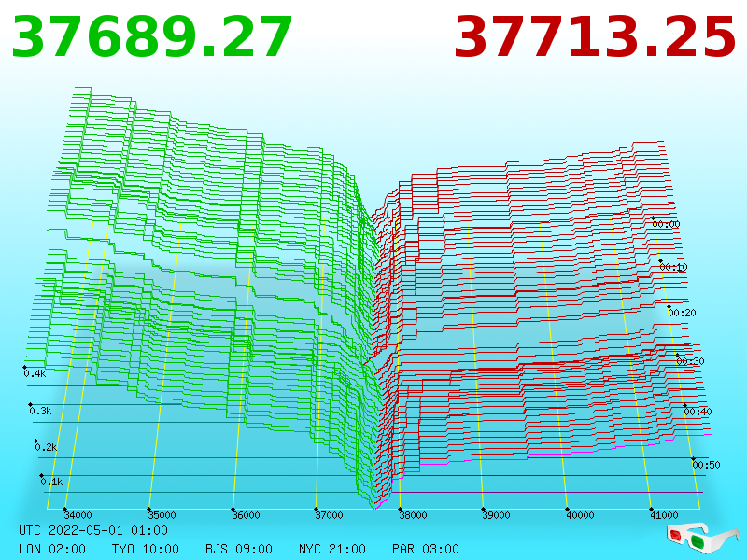Click the 0.3k depth axis label
The height and width of the screenshot is (560, 747).
(x=40, y=411)
